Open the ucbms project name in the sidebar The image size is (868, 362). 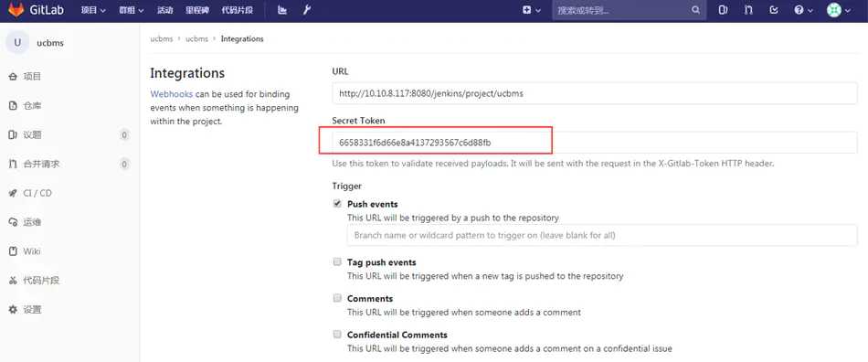tap(50, 43)
